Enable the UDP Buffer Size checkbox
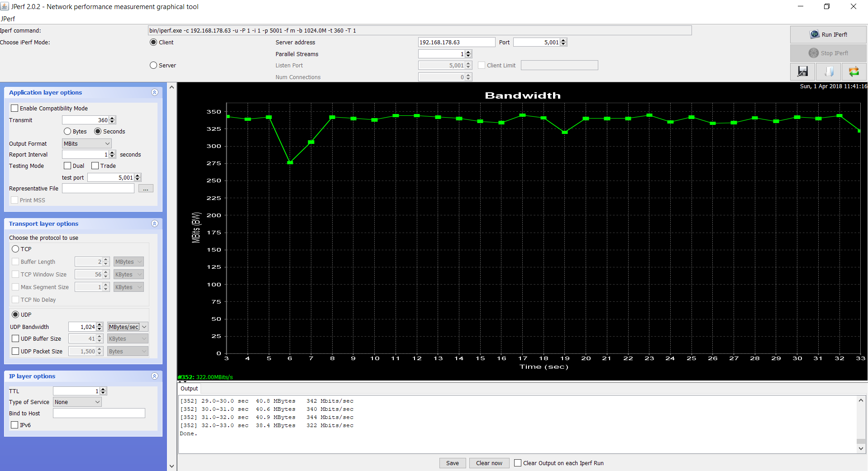 [x=15, y=338]
